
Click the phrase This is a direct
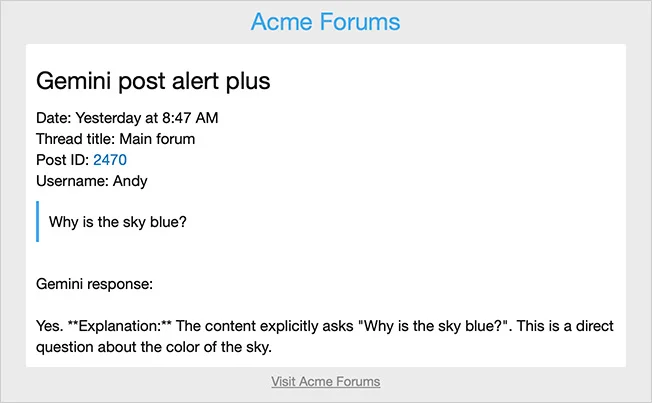point(565,326)
